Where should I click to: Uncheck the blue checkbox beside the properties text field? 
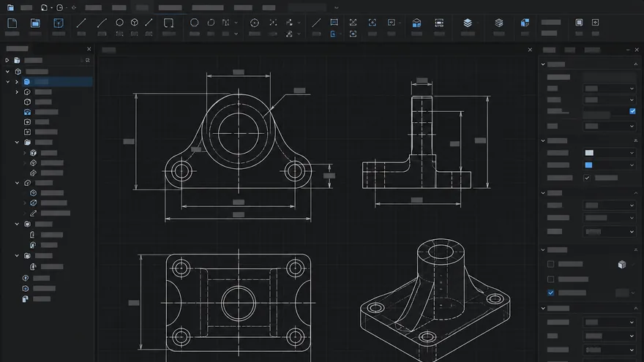tap(632, 111)
